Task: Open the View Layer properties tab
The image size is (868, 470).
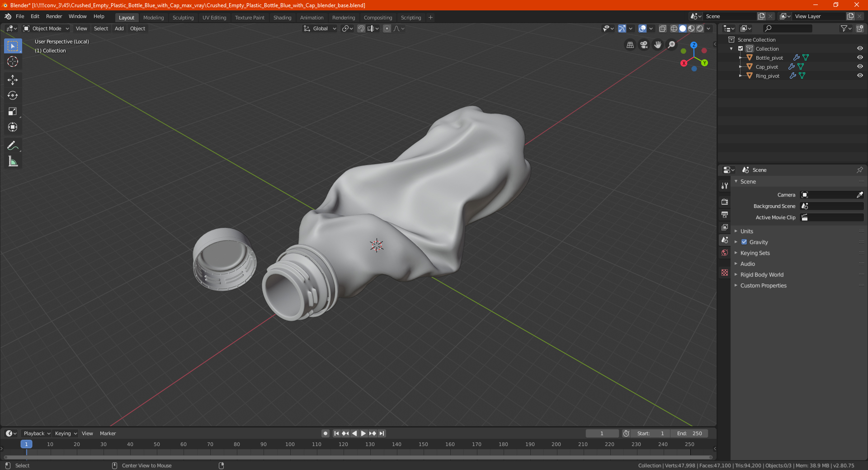Action: [x=725, y=227]
